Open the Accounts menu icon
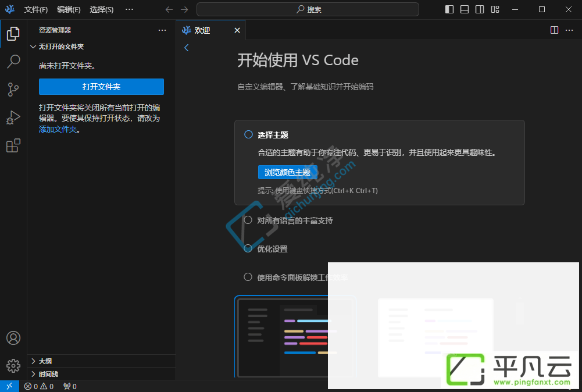The height and width of the screenshot is (392, 582). click(x=13, y=338)
